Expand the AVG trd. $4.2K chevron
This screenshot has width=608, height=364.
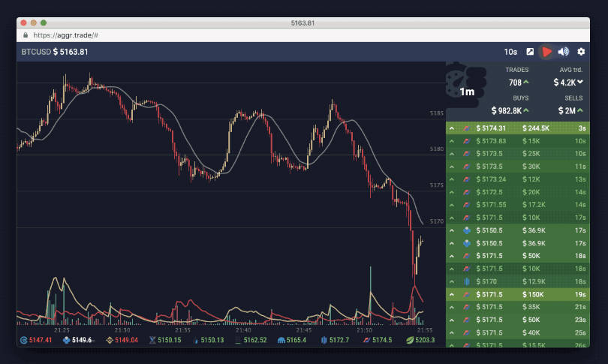[581, 82]
